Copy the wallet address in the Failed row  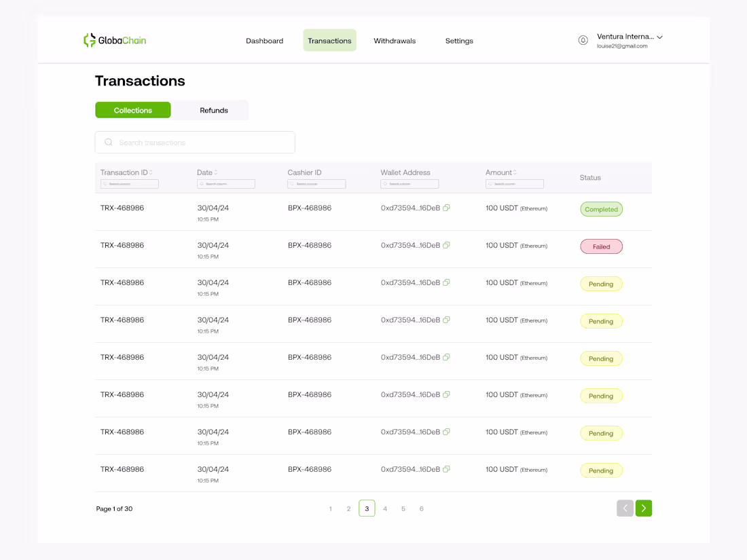click(446, 245)
